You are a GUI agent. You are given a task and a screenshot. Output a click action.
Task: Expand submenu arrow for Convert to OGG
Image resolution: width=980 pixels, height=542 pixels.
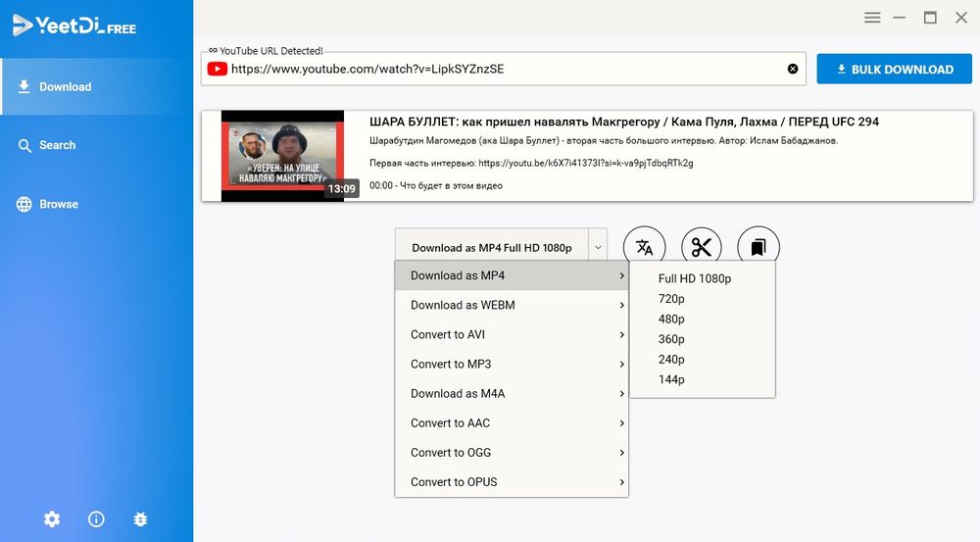point(621,452)
